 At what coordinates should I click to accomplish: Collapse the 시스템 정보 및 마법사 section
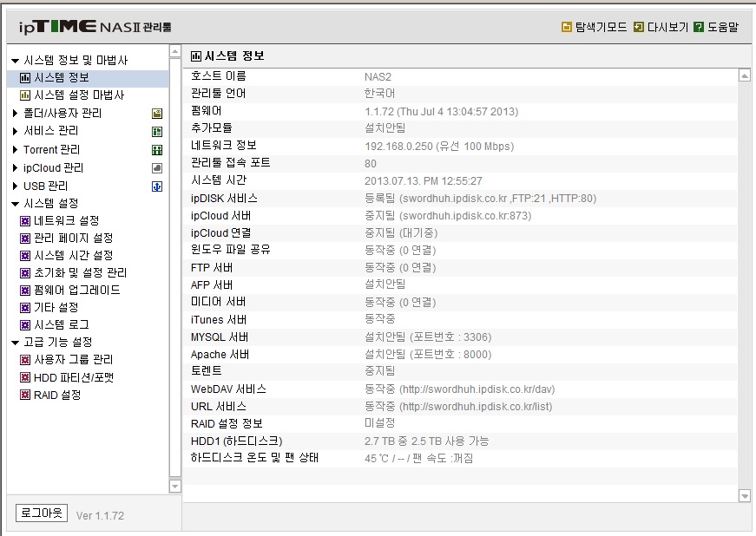click(x=15, y=61)
